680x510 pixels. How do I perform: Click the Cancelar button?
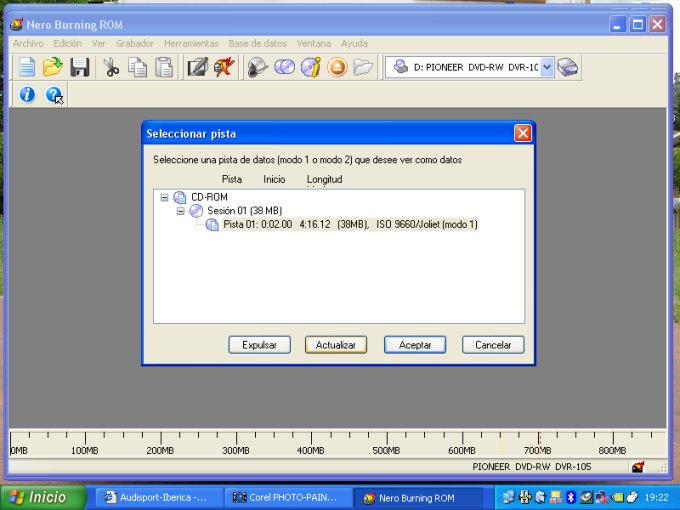pyautogui.click(x=493, y=345)
